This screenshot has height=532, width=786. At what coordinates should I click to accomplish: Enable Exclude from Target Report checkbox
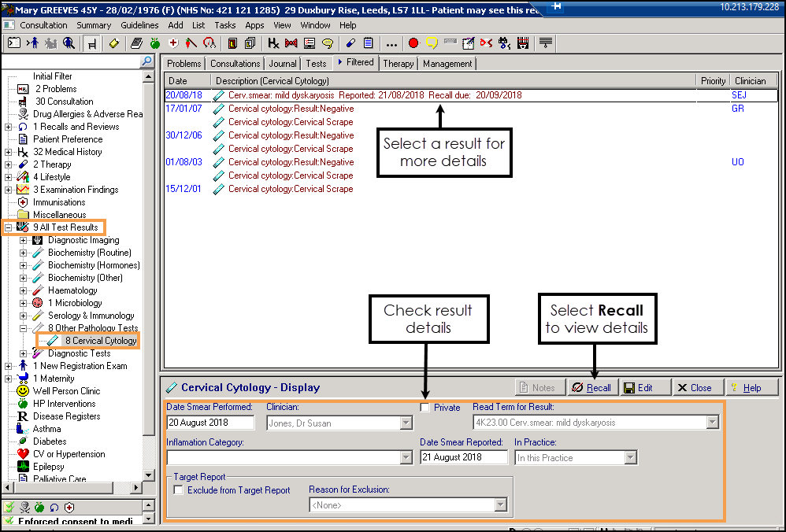coord(179,490)
